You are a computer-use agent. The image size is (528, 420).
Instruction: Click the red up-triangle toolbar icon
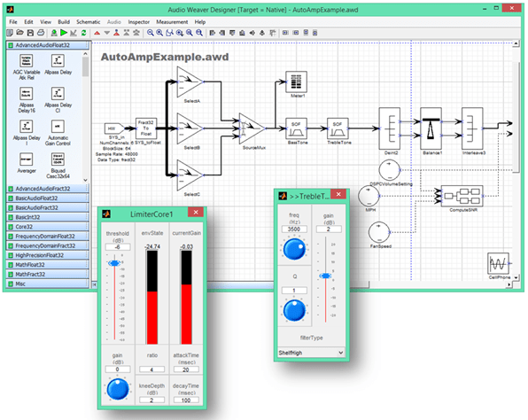97,33
